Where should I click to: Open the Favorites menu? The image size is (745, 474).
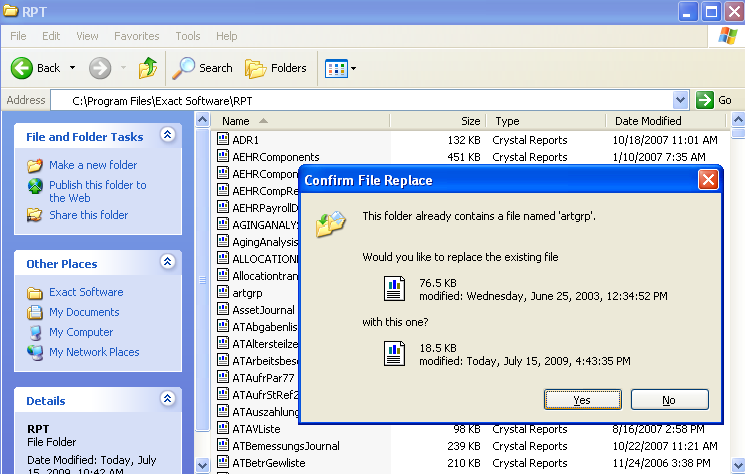(x=137, y=36)
